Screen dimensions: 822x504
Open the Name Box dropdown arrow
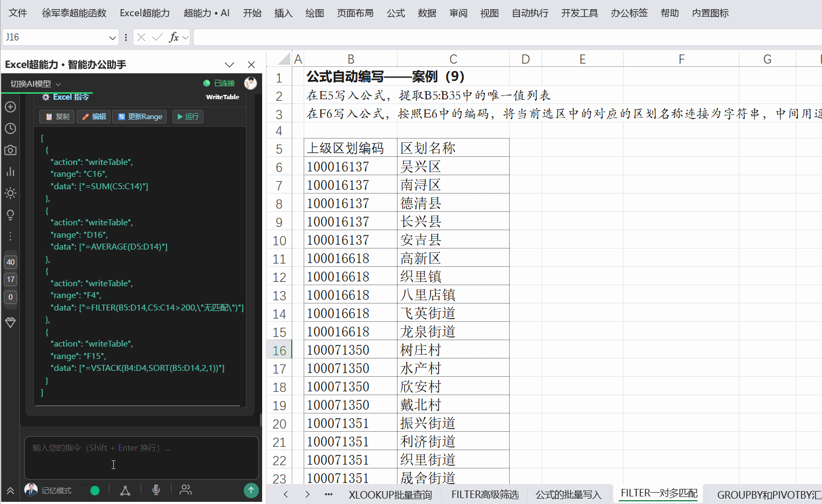pos(112,37)
